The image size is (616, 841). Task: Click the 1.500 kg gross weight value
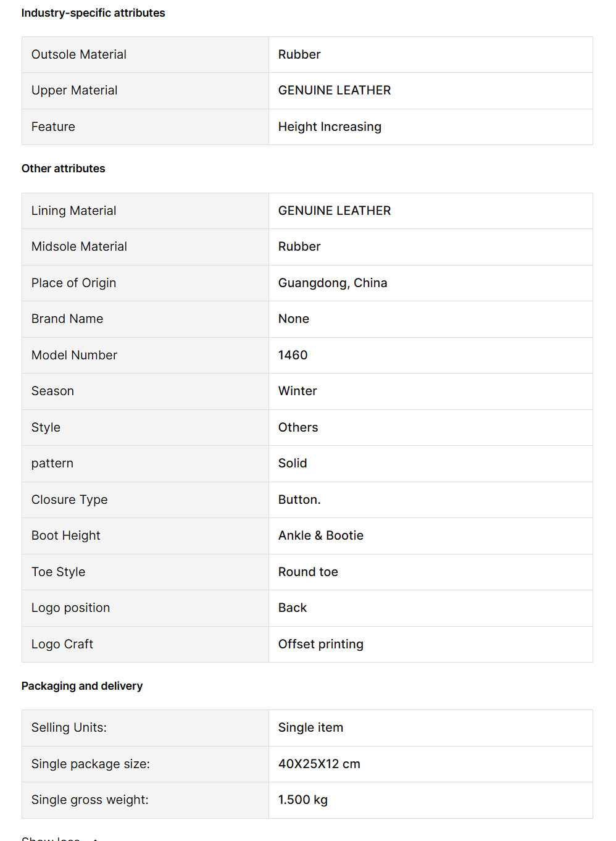click(303, 800)
